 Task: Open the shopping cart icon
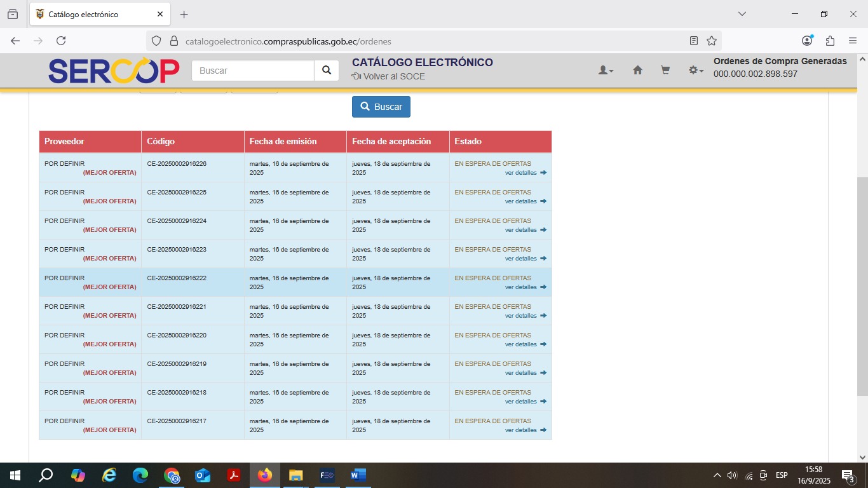[665, 71]
